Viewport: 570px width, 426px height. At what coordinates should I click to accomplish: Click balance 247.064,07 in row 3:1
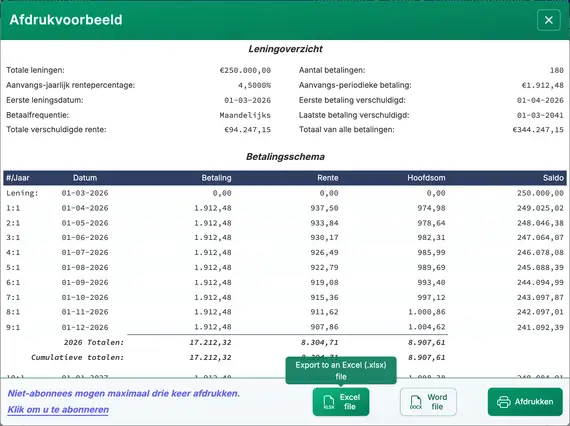click(540, 238)
